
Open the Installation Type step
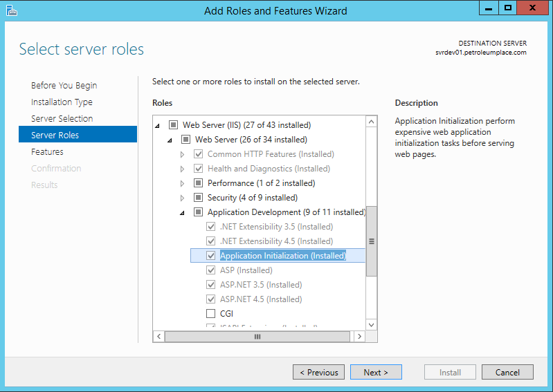pos(62,102)
